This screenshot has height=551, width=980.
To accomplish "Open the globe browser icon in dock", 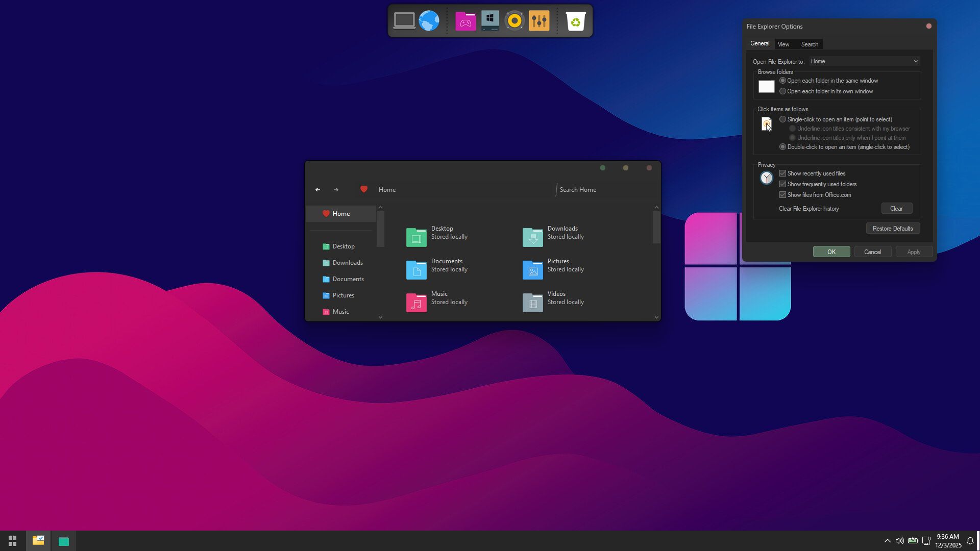I will point(429,21).
